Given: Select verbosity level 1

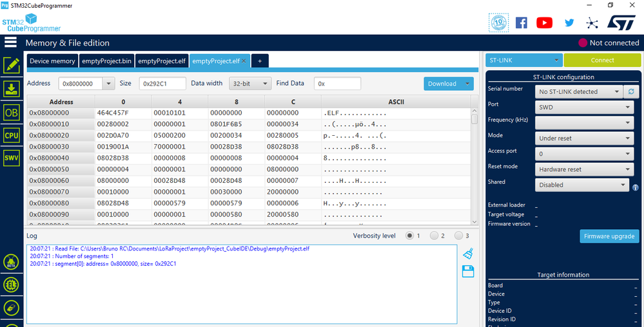Looking at the screenshot, I should (409, 236).
